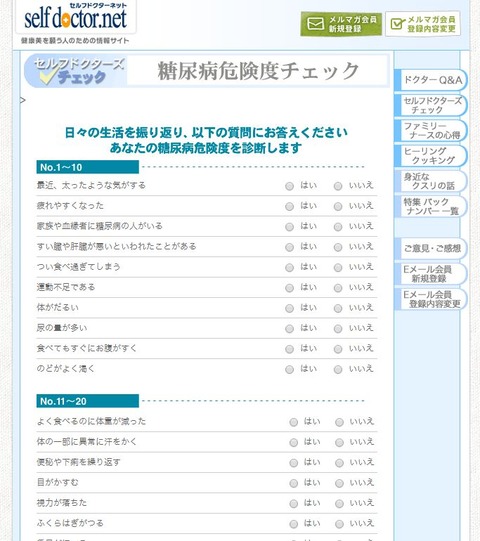Select はい for 運動不足である
Viewport: 480px width, 541px height.
pyautogui.click(x=289, y=288)
